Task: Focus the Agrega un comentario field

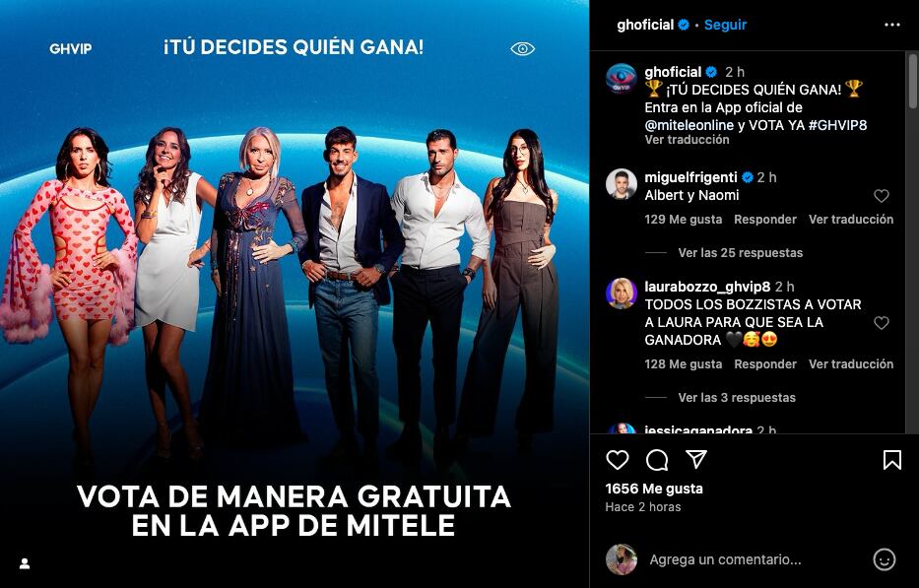Action: pyautogui.click(x=725, y=559)
